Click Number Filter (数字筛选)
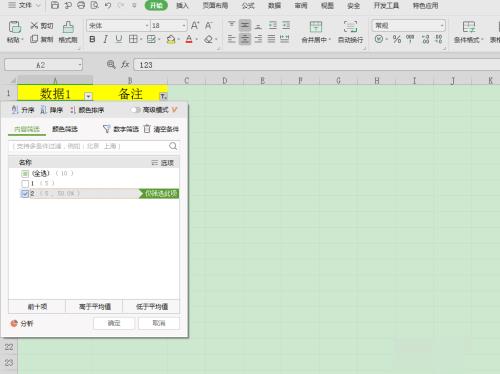500x374 pixels. click(121, 129)
